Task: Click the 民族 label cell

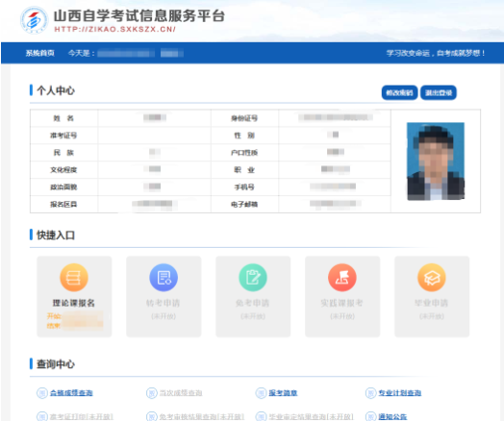Action: (x=63, y=153)
